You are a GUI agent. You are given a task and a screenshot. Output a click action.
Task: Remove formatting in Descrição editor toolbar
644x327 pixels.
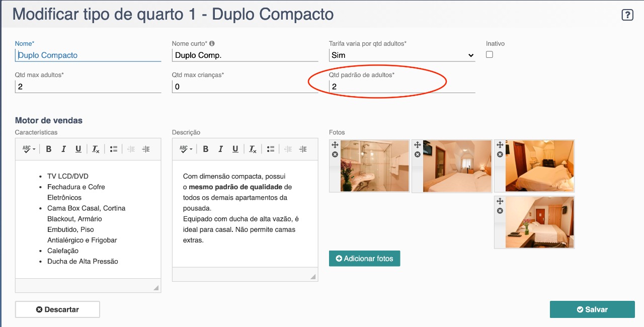(253, 149)
